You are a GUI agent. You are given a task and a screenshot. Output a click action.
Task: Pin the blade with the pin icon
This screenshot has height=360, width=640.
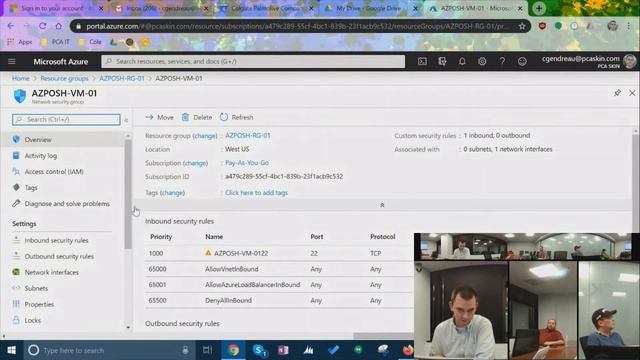coord(617,93)
